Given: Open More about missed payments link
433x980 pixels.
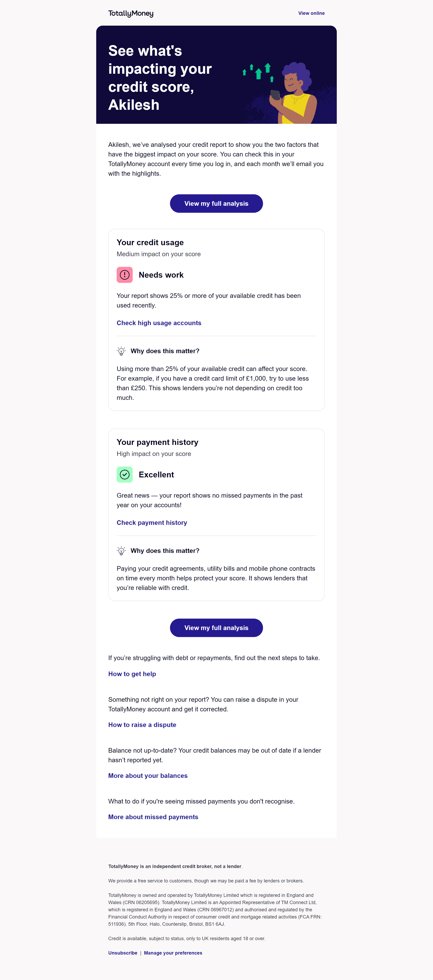Looking at the screenshot, I should [153, 817].
